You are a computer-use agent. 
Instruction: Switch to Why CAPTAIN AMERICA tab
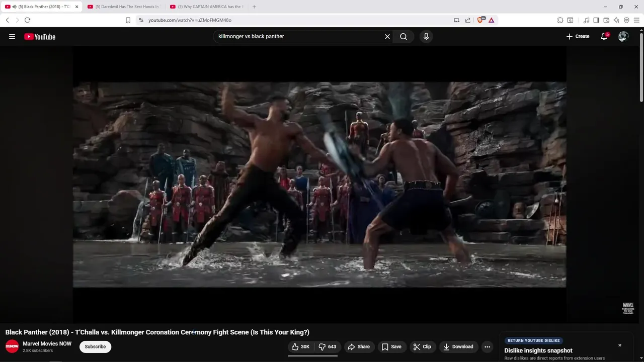coord(206,7)
